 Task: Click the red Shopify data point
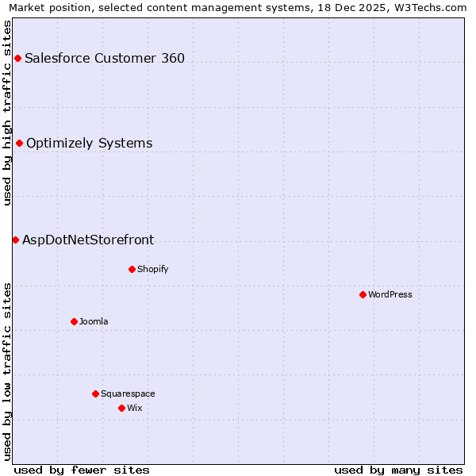(132, 269)
